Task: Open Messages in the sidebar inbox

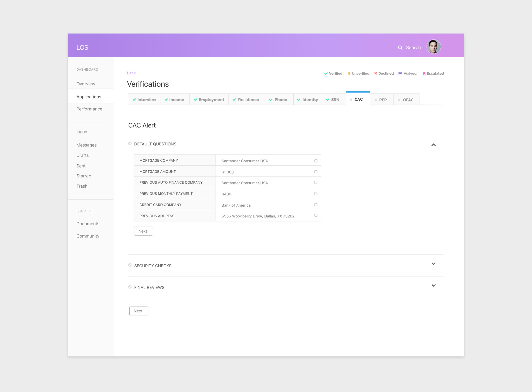Action: click(x=86, y=145)
